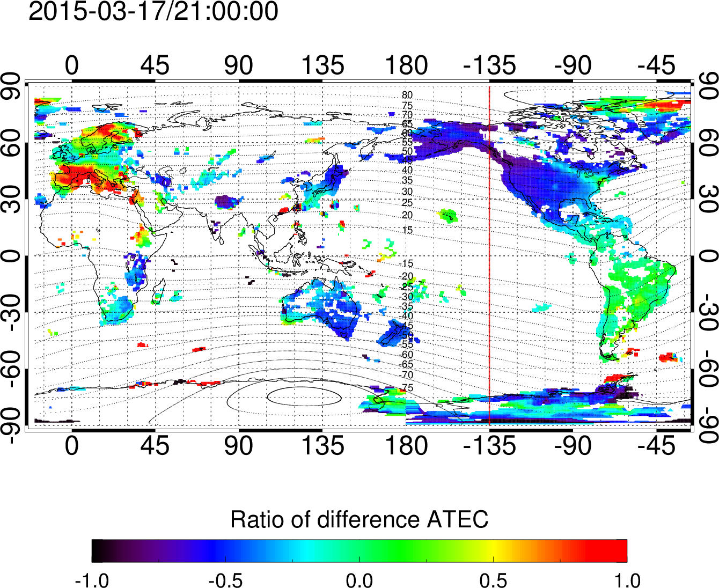Select the colorbar tick label 1.0
Viewport: 719px width, 588px height.
[627, 580]
